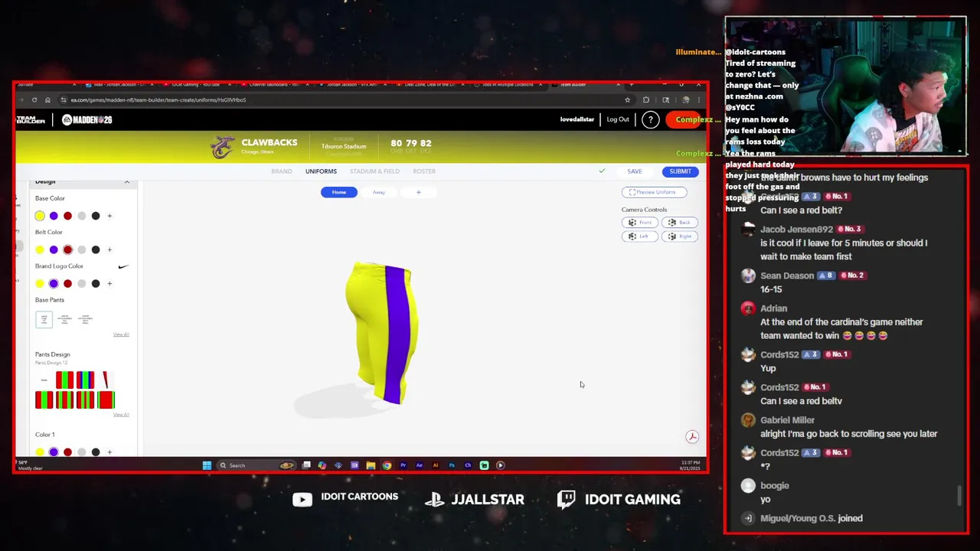Click Preview Uniform button

pos(654,192)
